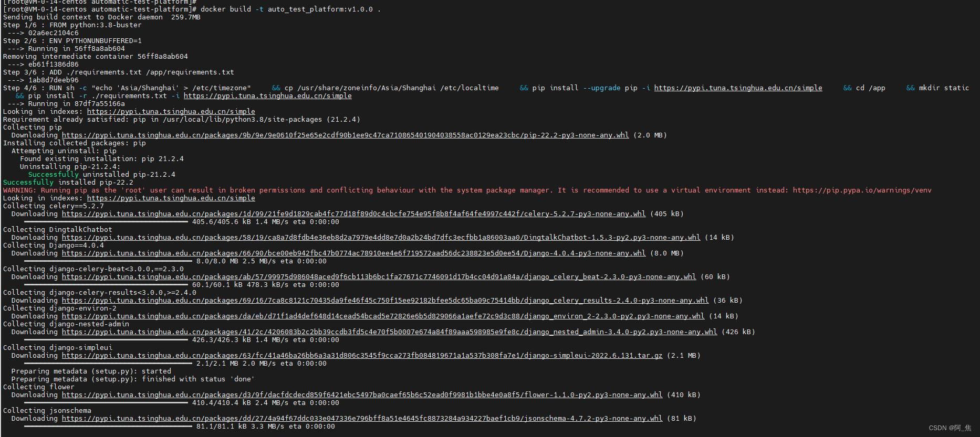Click 'Removing intermediate container 56ff8a8ab604' line
The height and width of the screenshot is (437, 980).
[x=95, y=57]
